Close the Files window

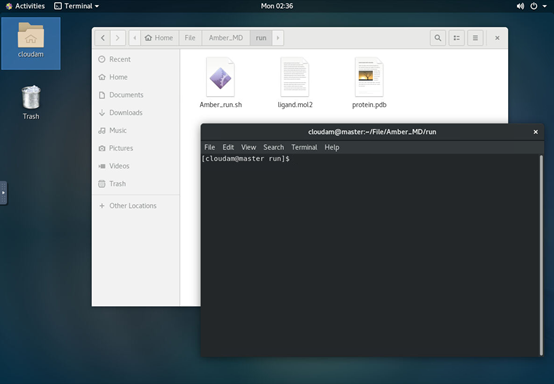click(x=497, y=38)
